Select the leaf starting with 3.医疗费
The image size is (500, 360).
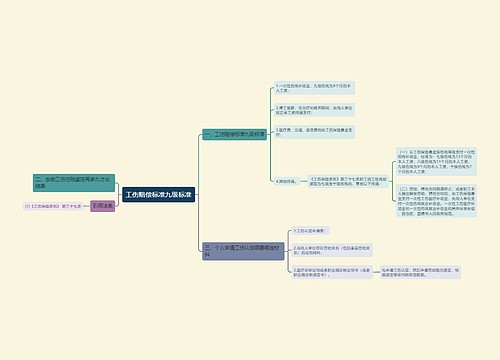pyautogui.click(x=314, y=132)
